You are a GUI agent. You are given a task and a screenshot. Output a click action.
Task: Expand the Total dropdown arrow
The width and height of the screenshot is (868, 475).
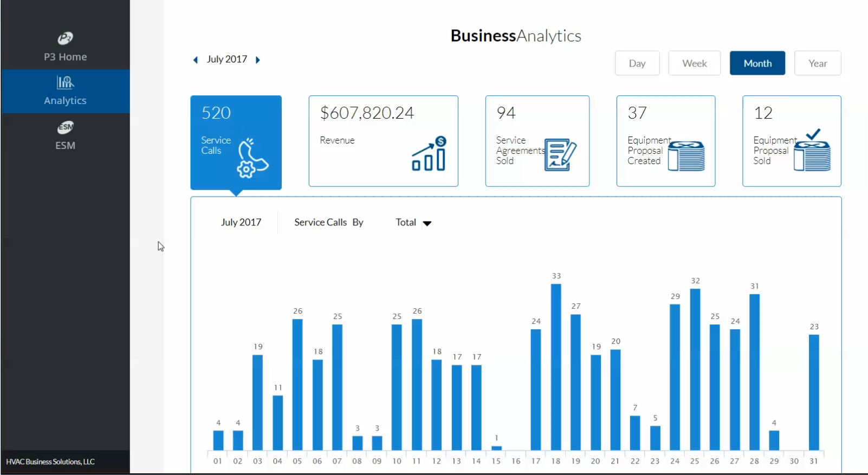coord(427,223)
